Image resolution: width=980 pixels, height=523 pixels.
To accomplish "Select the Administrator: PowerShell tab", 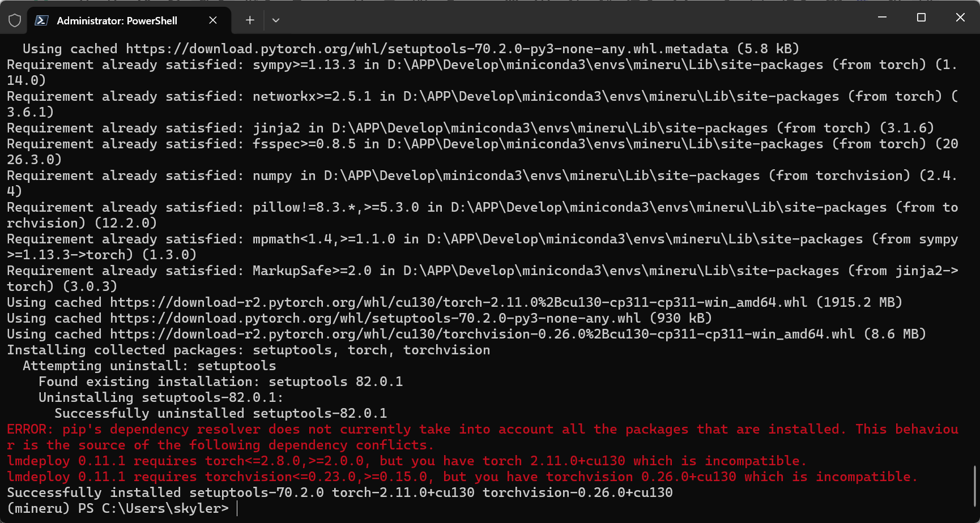I will [117, 20].
